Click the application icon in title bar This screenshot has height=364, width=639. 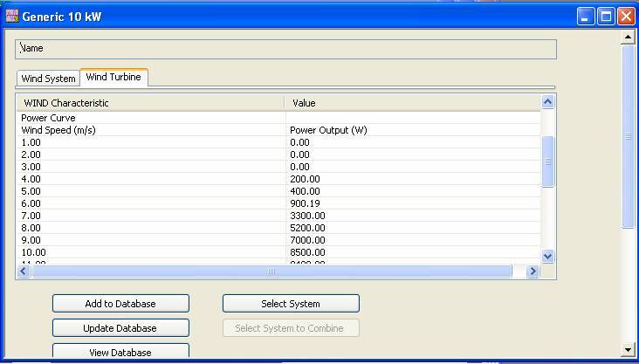[x=11, y=16]
